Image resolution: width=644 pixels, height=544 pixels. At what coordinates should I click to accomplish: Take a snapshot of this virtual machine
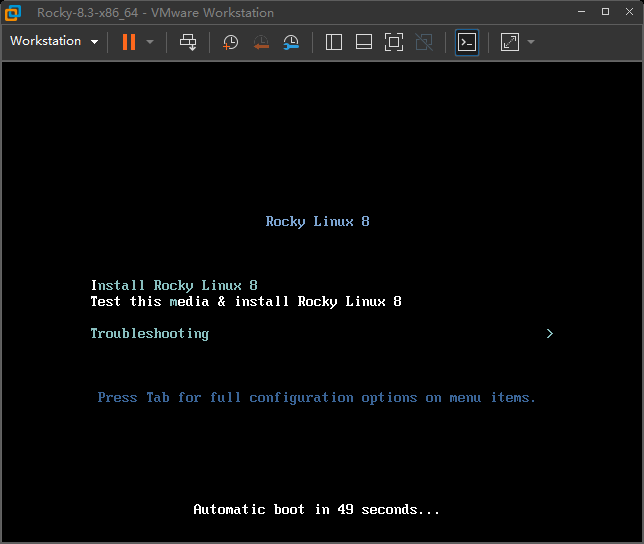(x=230, y=42)
